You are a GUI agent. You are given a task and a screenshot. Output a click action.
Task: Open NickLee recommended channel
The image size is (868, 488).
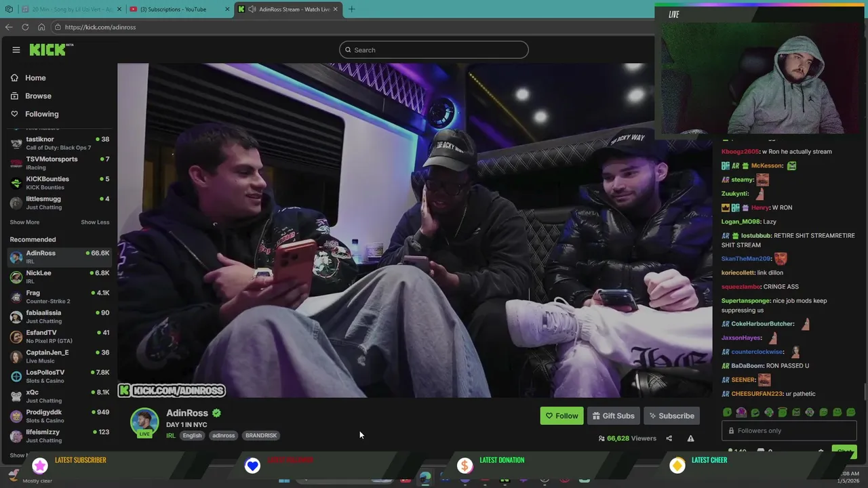59,277
